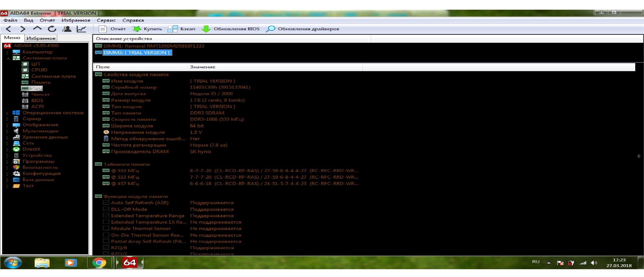Open the user profile icon in toolbar
The width and height of the screenshot is (644, 277).
coord(67,29)
